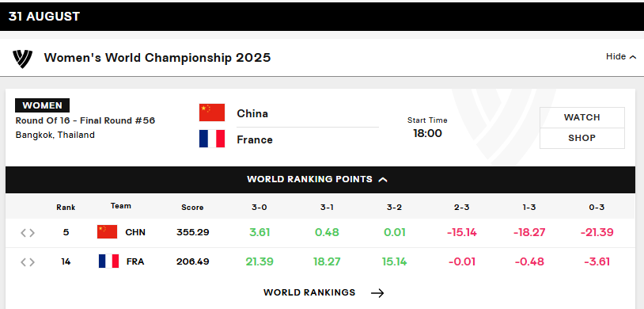The image size is (644, 309).
Task: Click the arrows icon beside China row
Action: pyautogui.click(x=28, y=233)
